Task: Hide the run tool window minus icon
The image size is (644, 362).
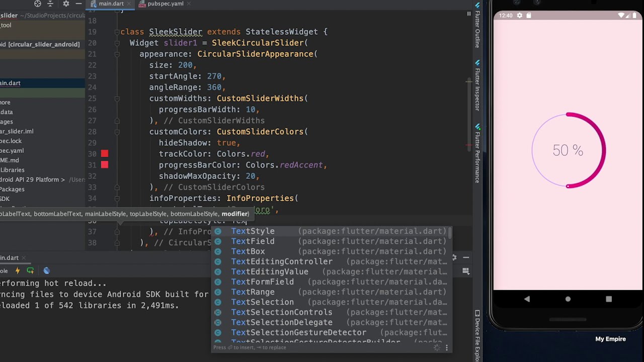Action: (x=466, y=257)
